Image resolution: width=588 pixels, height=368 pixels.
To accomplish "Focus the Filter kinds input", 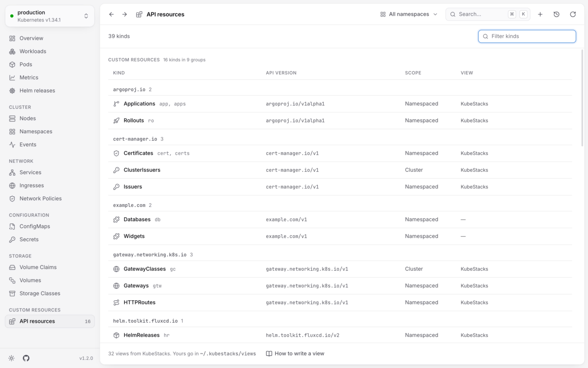I will click(527, 36).
